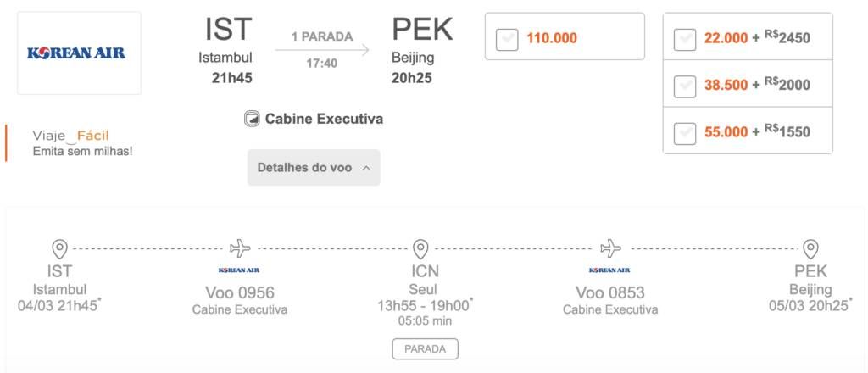868x373 pixels.
Task: Click the 1 PARADA route arrow
Action: [322, 50]
